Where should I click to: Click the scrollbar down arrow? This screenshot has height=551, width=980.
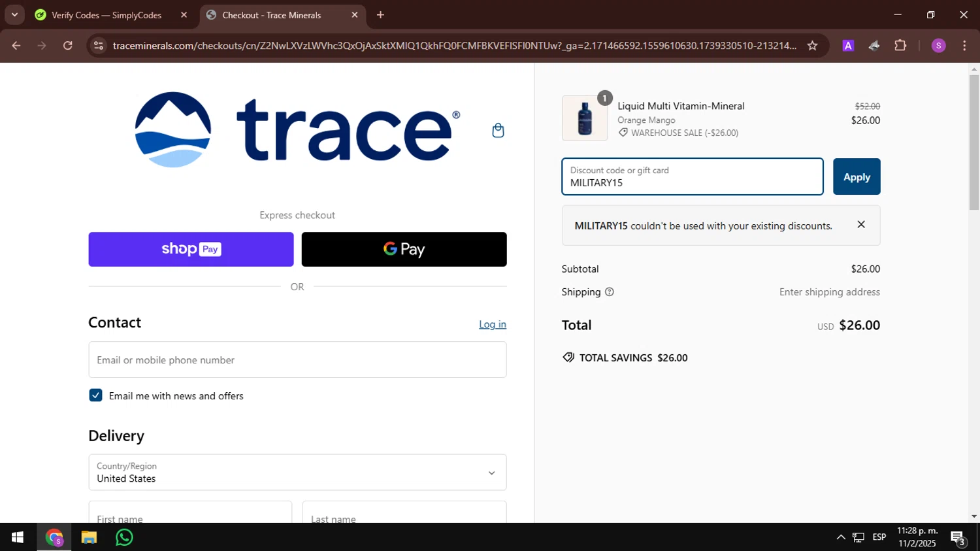[x=974, y=516]
